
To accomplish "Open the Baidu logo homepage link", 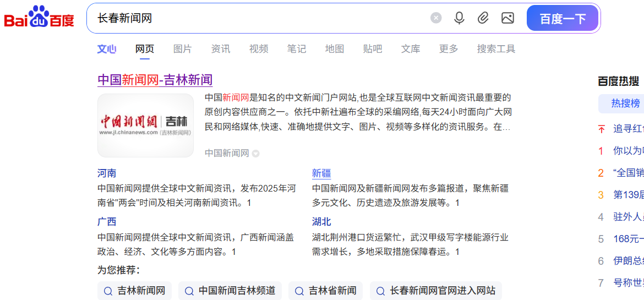I will point(39,17).
